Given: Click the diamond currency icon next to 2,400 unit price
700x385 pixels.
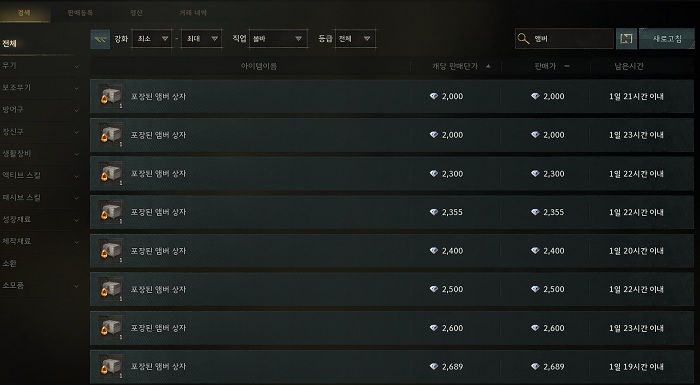Looking at the screenshot, I should [433, 251].
